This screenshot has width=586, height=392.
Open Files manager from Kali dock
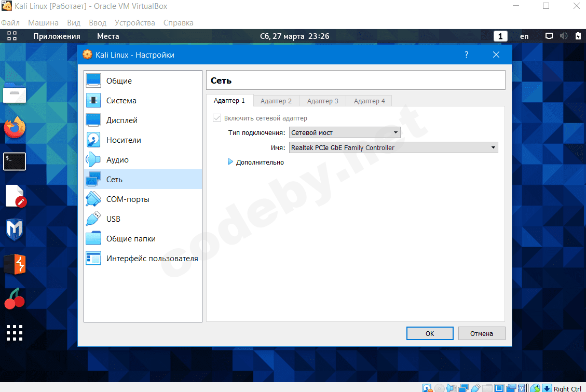coord(15,93)
